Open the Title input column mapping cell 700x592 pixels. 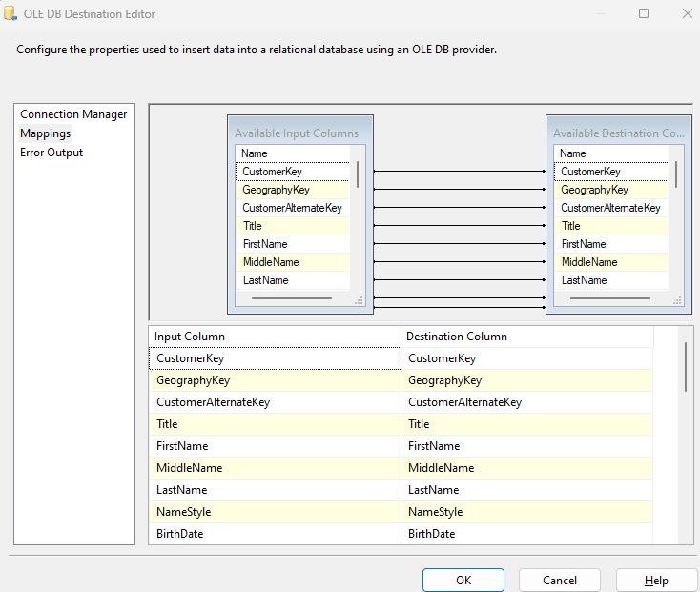click(x=275, y=424)
